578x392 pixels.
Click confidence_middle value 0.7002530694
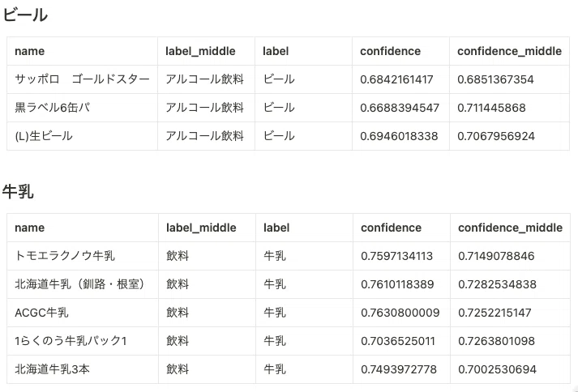pyautogui.click(x=497, y=369)
